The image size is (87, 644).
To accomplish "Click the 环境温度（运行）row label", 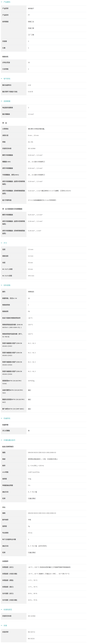I will 8,567.
